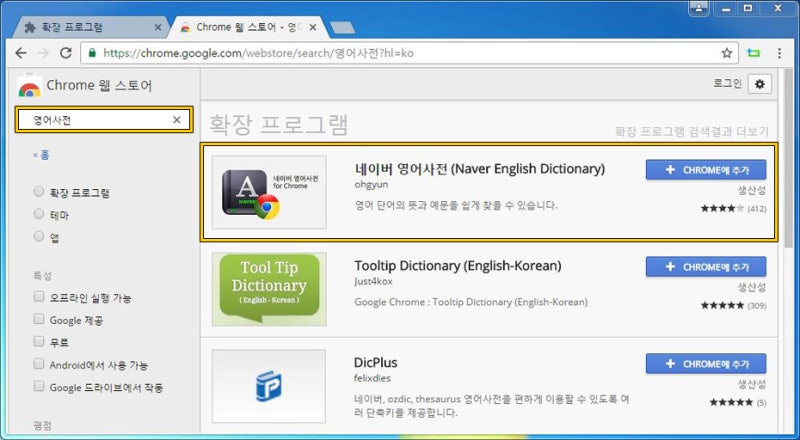Close the Chrome 웹 스토어 tab

312,28
